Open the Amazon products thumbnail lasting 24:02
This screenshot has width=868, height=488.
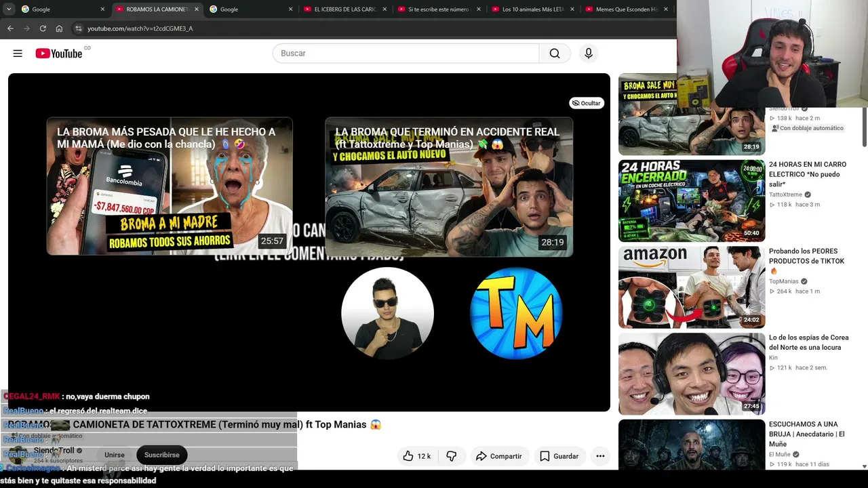pyautogui.click(x=692, y=287)
